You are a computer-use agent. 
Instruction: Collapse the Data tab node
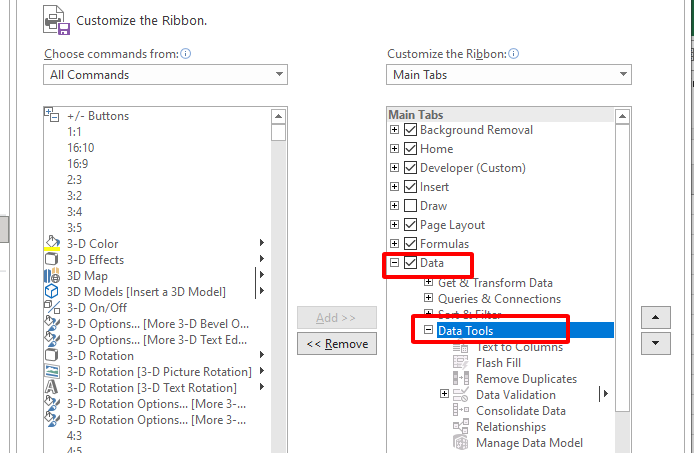394,263
